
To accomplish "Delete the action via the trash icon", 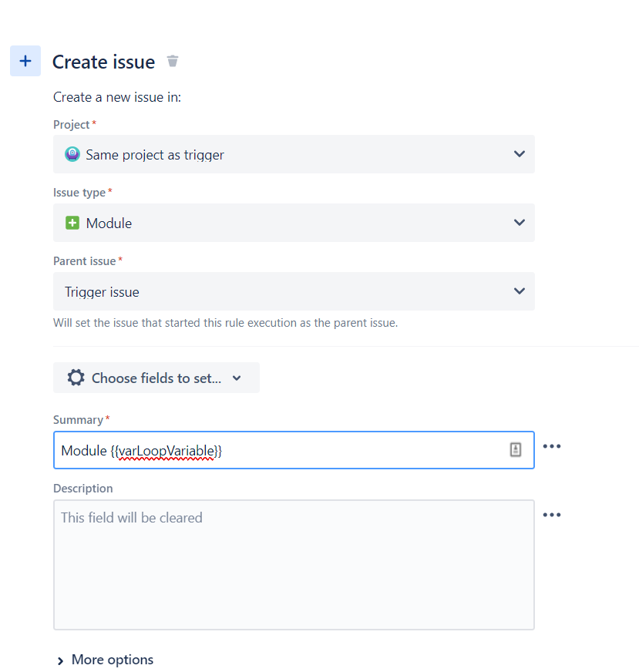I will click(x=173, y=62).
